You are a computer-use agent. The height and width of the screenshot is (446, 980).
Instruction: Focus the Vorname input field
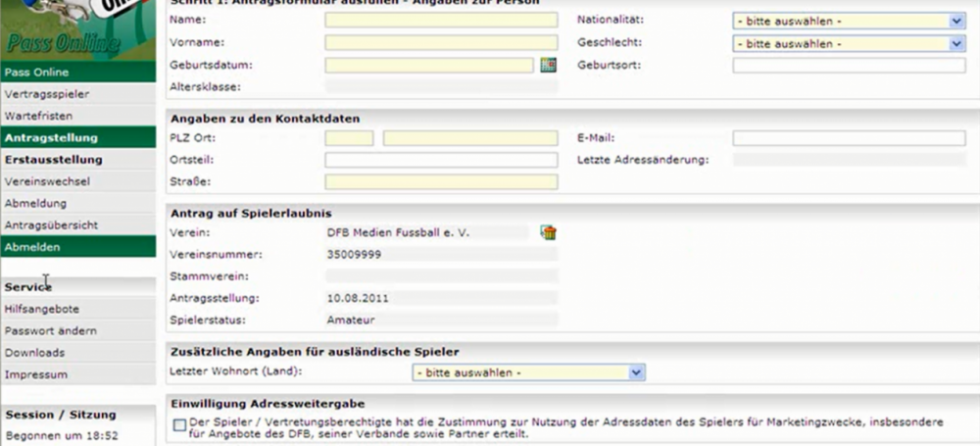[x=441, y=42]
